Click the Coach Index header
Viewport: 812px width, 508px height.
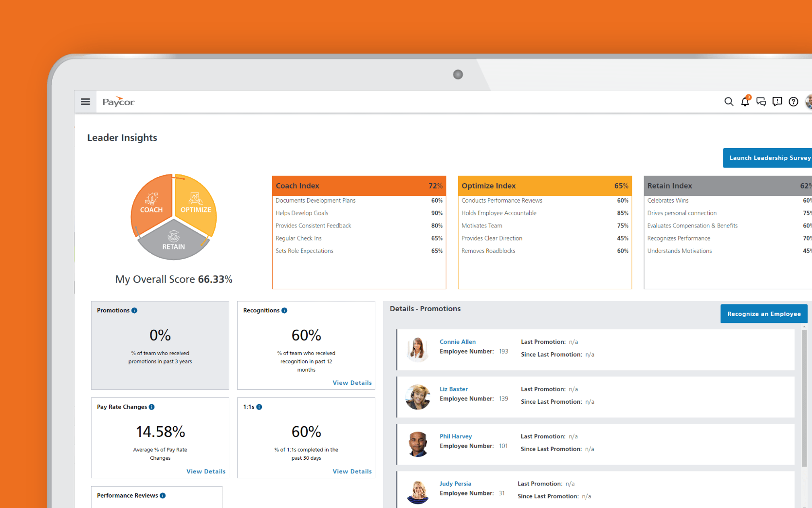coord(359,186)
